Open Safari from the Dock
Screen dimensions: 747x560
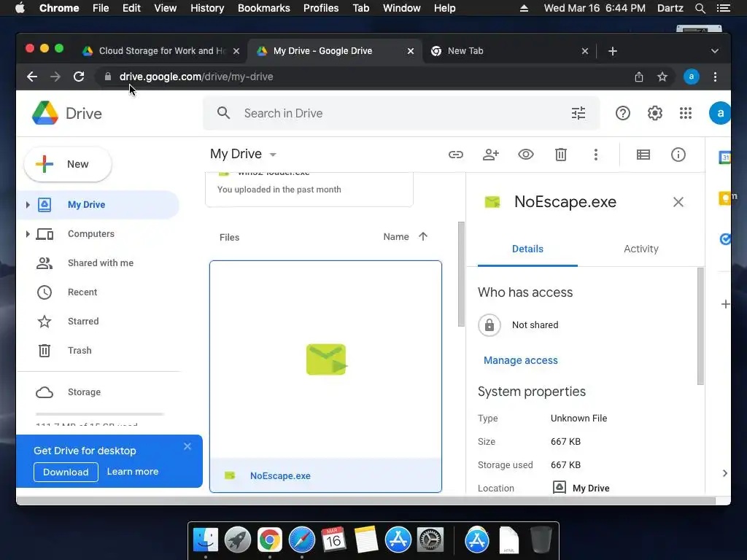301,540
